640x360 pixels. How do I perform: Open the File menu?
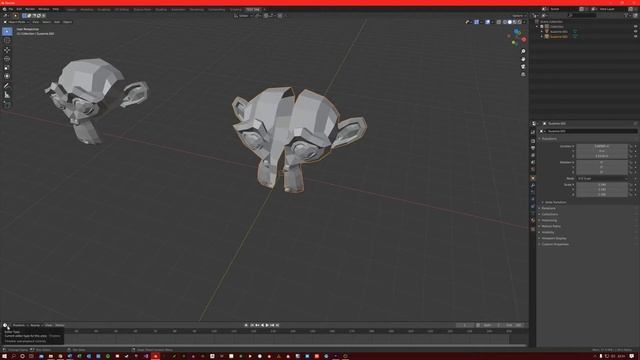(x=11, y=9)
